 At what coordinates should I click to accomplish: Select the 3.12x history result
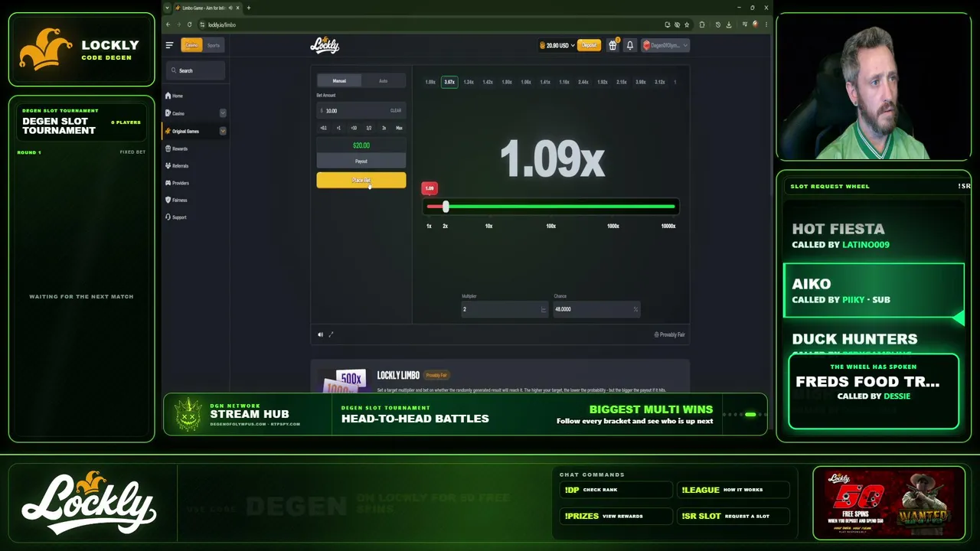pos(660,82)
